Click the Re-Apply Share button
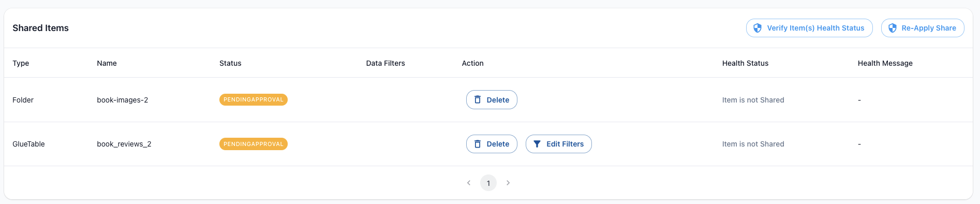The height and width of the screenshot is (204, 980). point(923,28)
